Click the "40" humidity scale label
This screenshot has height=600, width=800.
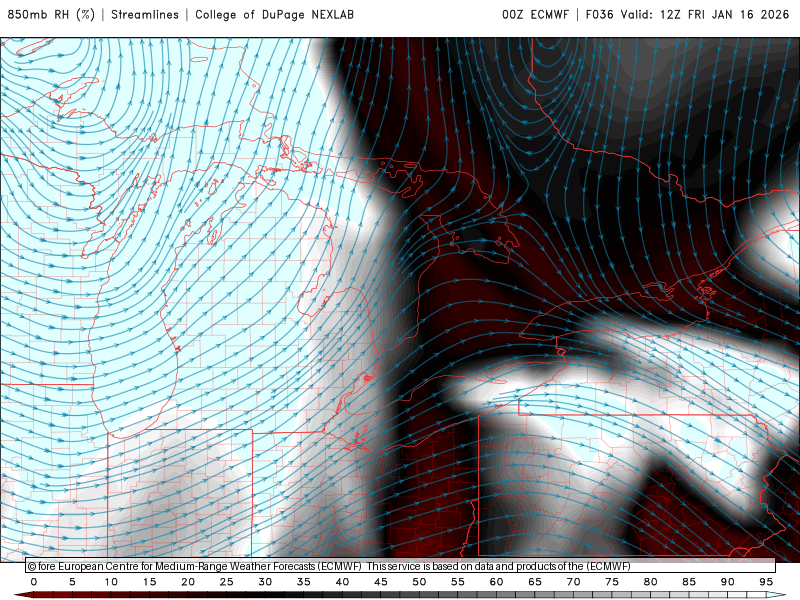coord(342,582)
